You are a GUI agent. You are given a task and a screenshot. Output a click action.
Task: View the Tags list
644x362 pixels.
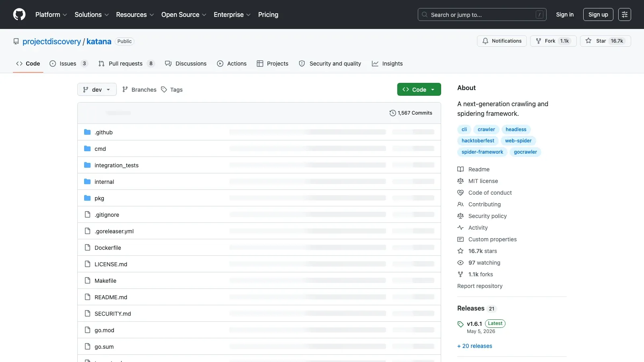point(172,89)
